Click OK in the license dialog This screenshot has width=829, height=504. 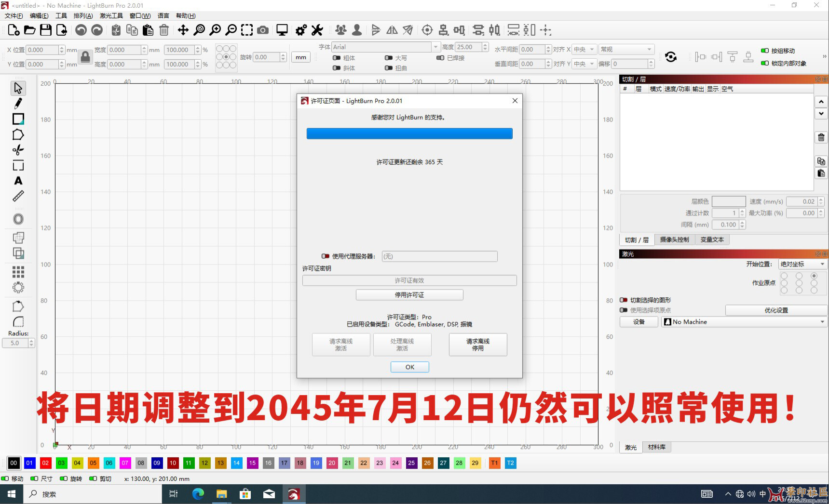click(410, 367)
